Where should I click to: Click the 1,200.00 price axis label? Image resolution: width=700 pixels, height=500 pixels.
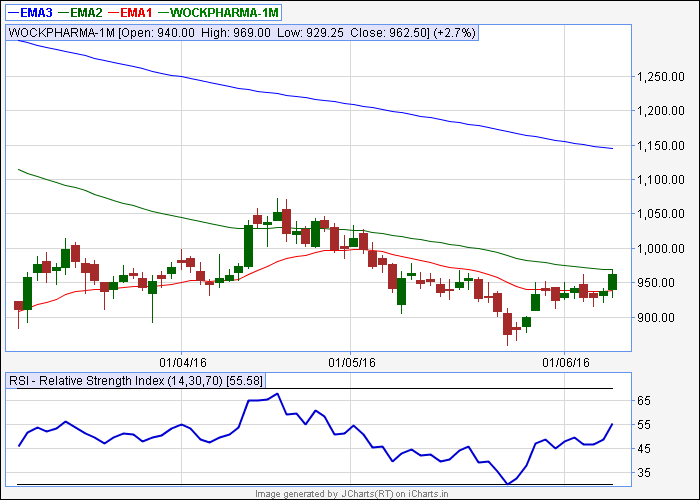coord(661,111)
